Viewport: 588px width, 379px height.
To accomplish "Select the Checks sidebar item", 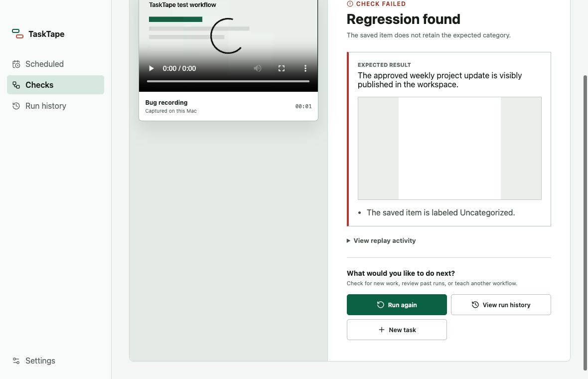I will pos(55,85).
